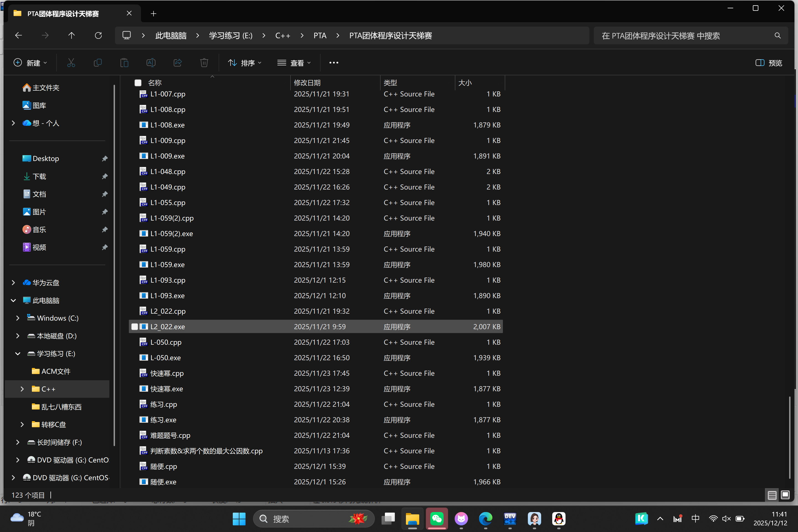Screen dimensions: 798x532
Task: Navigate to PTA in the breadcrumb path
Action: tap(319, 36)
